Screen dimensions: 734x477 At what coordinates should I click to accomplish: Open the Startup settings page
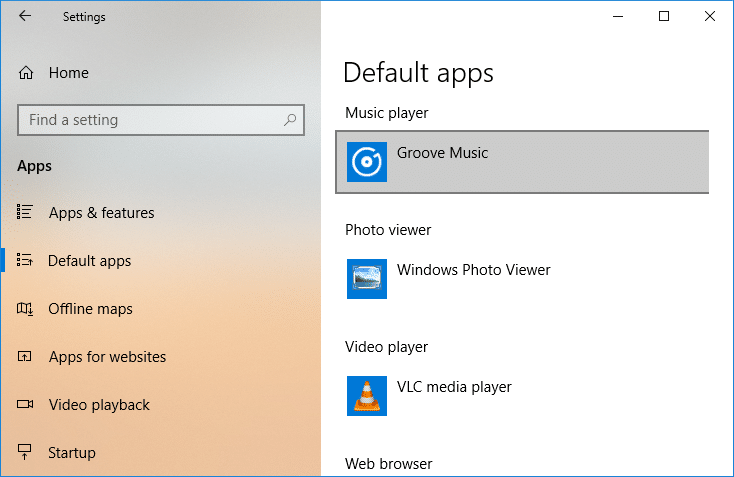click(x=72, y=453)
